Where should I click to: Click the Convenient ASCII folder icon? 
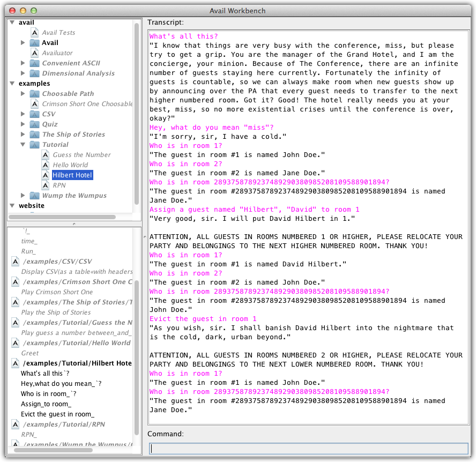coord(35,63)
